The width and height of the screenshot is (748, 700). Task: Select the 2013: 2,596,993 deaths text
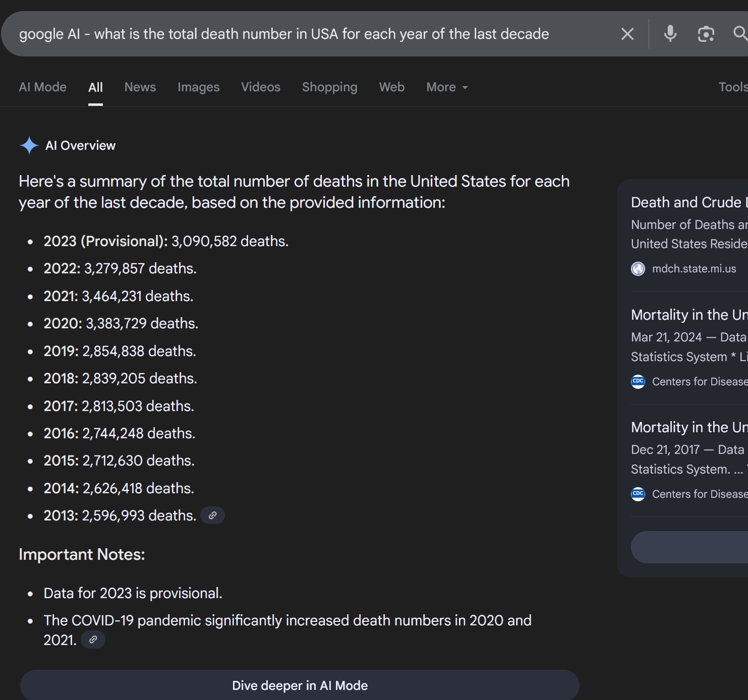[120, 515]
